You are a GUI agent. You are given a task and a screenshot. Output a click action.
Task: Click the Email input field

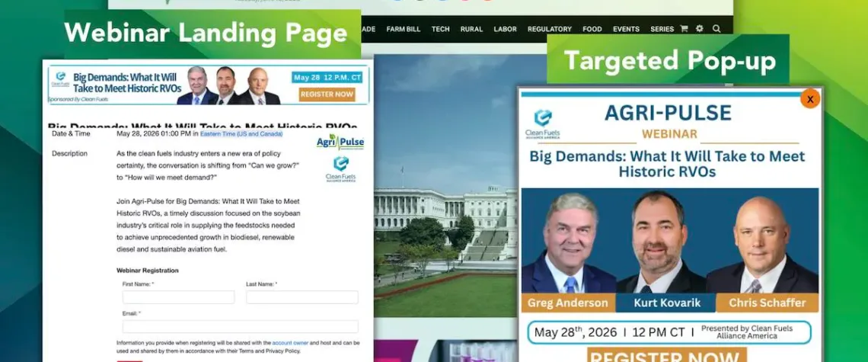tap(241, 326)
